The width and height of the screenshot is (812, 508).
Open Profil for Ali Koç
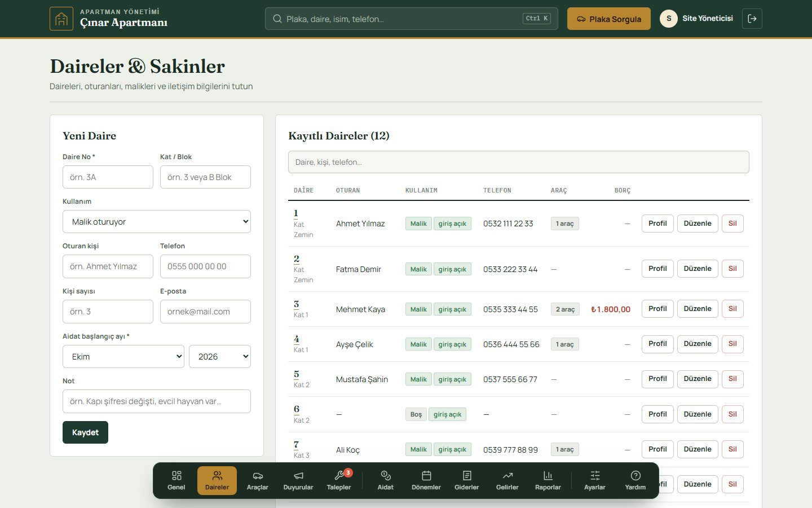tap(657, 449)
